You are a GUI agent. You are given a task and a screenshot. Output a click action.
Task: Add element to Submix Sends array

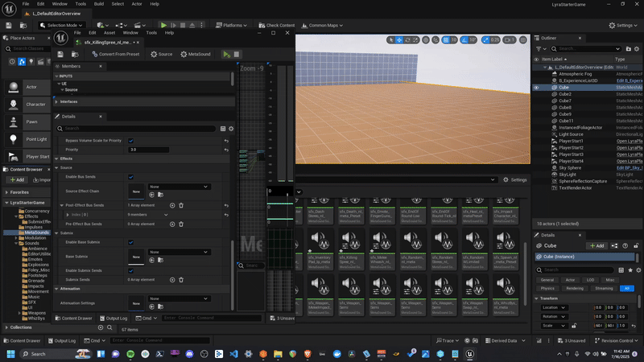[172, 280]
